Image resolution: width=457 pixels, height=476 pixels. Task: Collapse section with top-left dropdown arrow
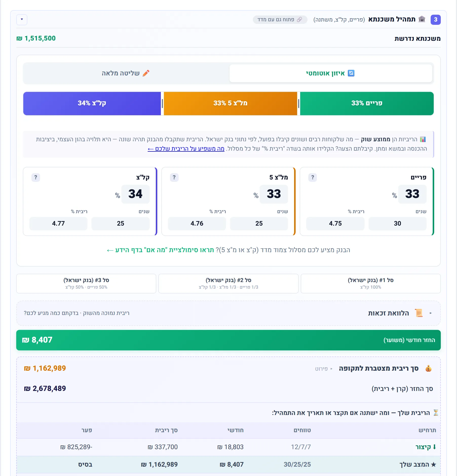22,19
